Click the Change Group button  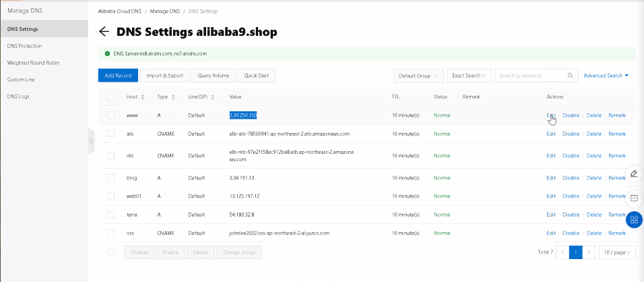point(239,252)
